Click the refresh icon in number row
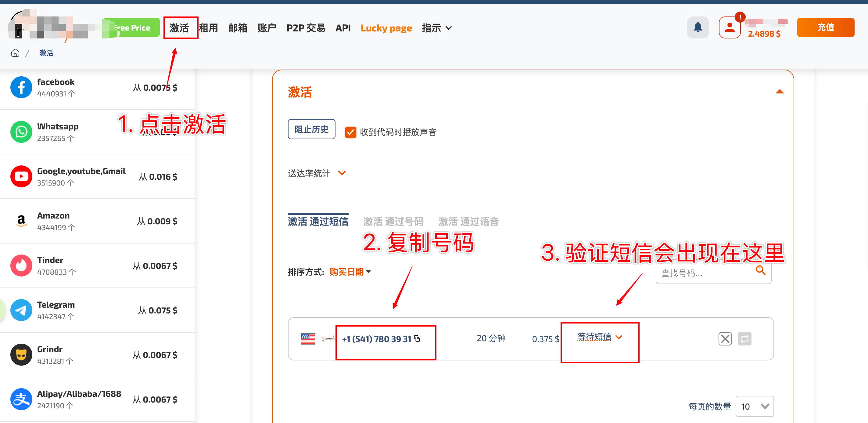 pos(744,338)
